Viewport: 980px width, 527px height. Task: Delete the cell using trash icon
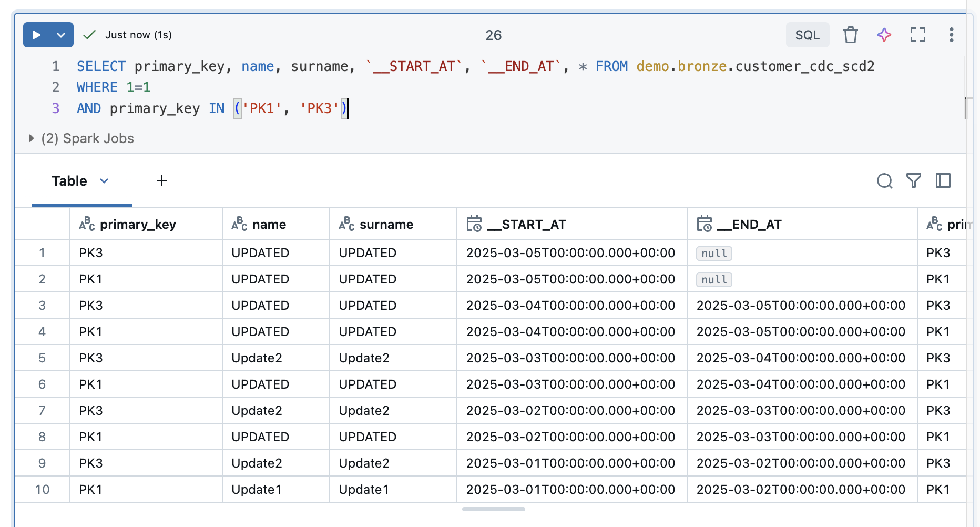tap(850, 35)
